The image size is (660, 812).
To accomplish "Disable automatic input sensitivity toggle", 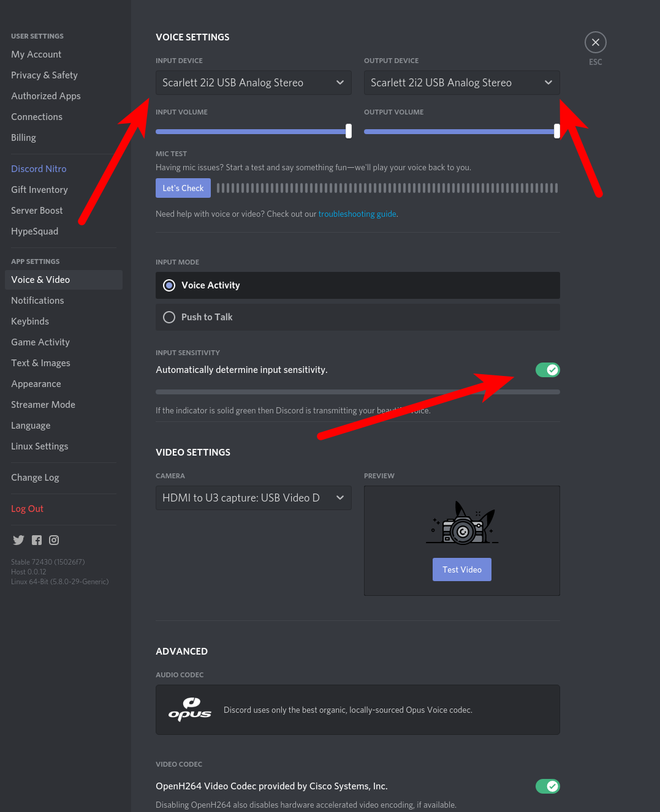I will (547, 370).
